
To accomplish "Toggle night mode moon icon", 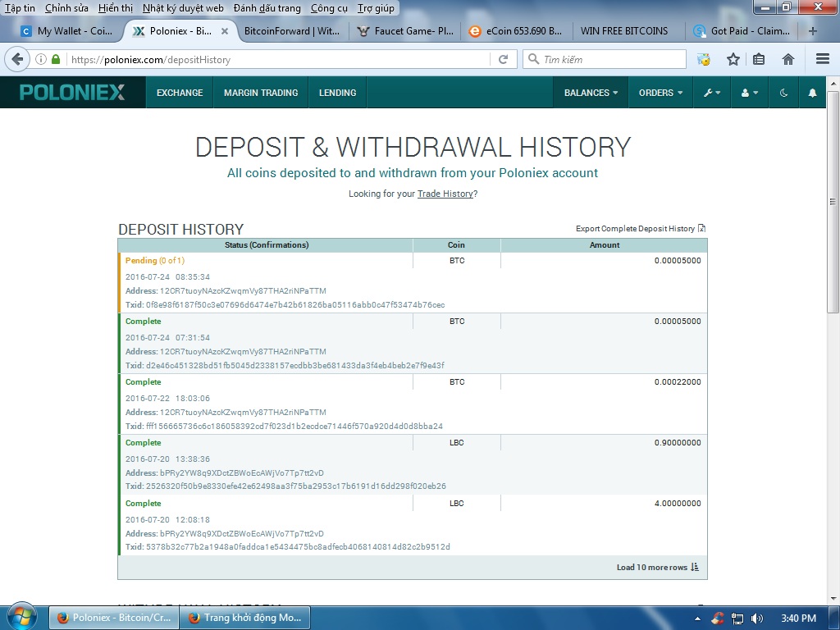I will [x=783, y=93].
